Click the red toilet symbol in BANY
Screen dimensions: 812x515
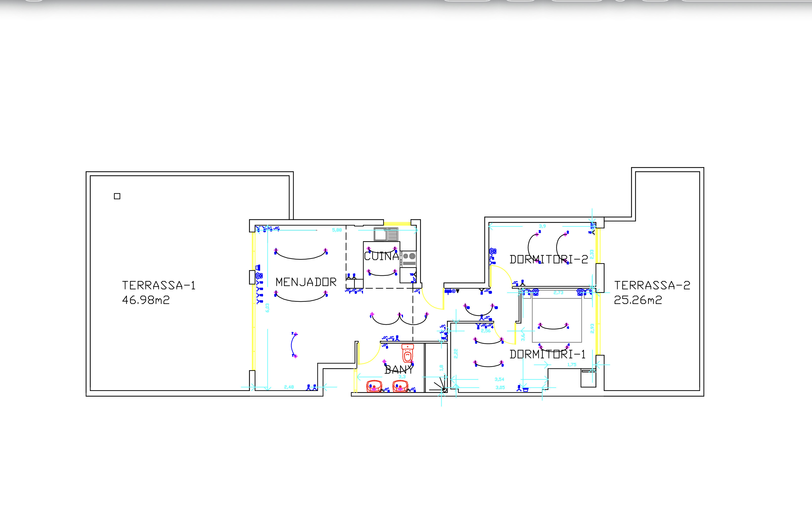coord(407,354)
